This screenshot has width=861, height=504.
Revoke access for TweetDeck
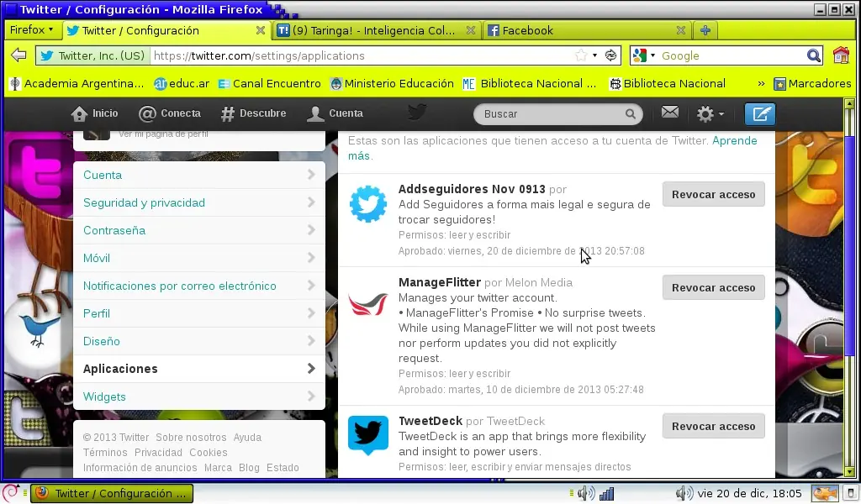click(x=713, y=427)
